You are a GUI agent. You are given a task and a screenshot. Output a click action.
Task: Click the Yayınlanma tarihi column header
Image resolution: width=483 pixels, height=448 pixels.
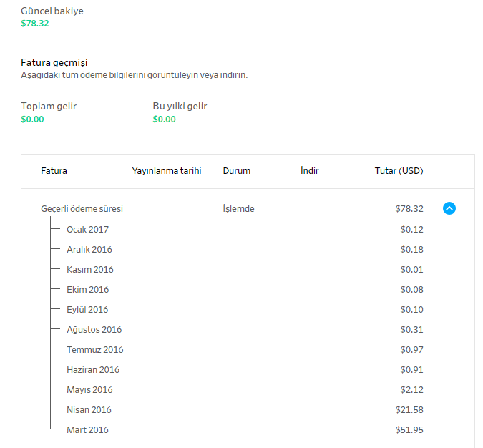(167, 171)
